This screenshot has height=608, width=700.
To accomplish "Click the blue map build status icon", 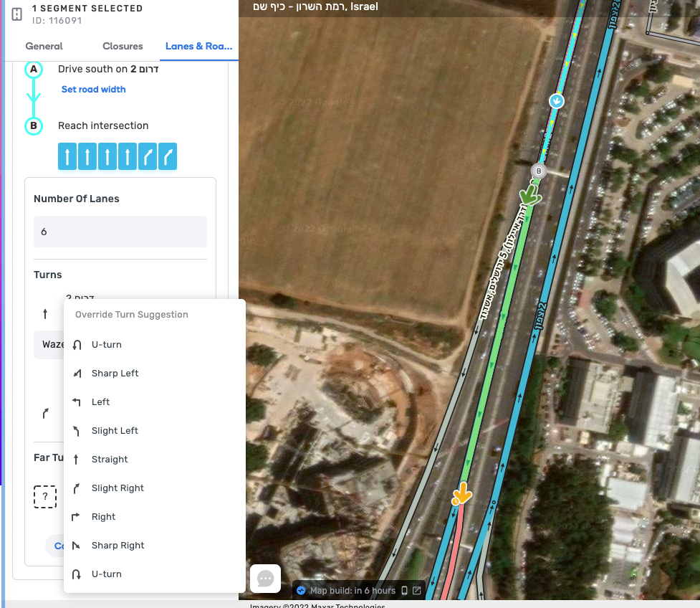I will (x=302, y=591).
